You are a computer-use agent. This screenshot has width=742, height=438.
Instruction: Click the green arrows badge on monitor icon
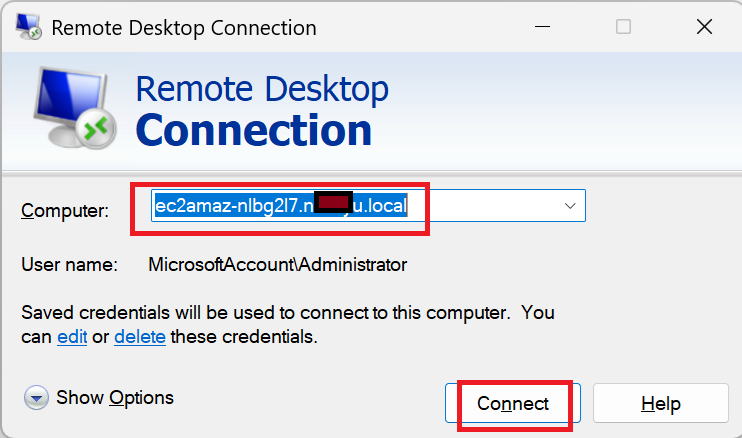[97, 129]
